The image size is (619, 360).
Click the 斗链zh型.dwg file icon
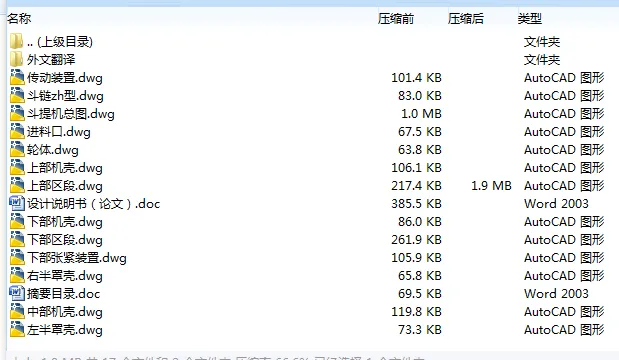17,96
